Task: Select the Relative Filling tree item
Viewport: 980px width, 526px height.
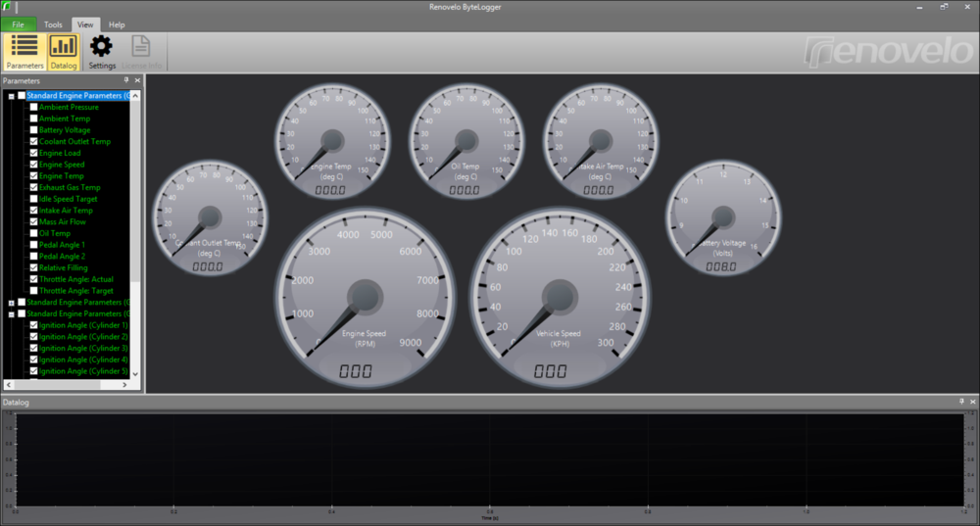Action: tap(63, 267)
